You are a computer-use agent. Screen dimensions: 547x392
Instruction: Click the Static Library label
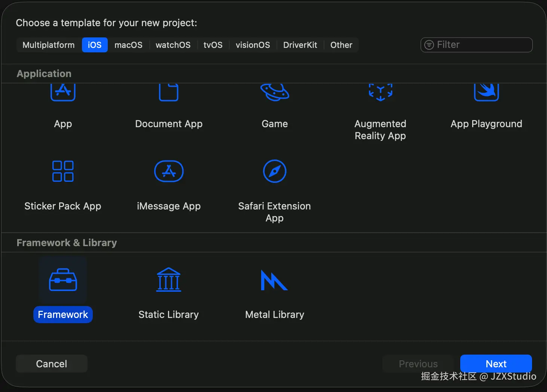point(169,315)
